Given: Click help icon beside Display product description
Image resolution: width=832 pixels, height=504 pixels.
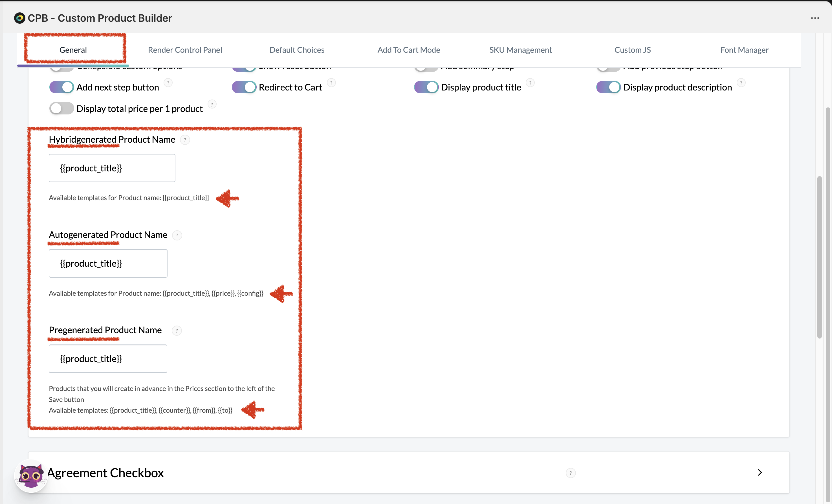Looking at the screenshot, I should tap(741, 83).
